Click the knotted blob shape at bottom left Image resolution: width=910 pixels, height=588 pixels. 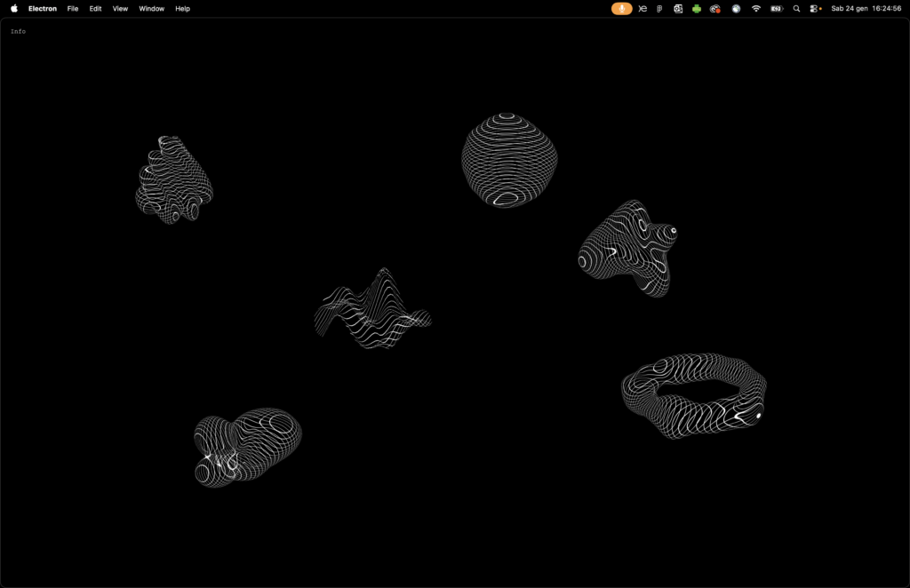247,447
